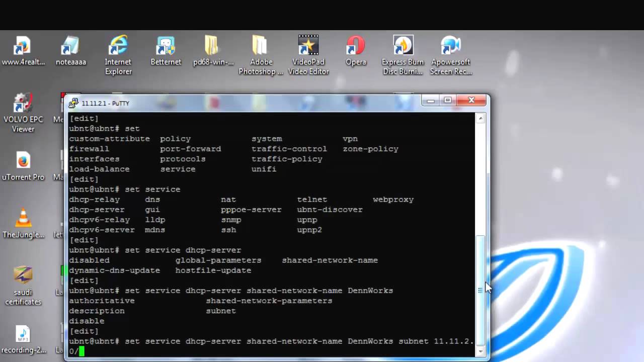Click 'webproxy' in terminal output
644x362 pixels.
coord(393,200)
